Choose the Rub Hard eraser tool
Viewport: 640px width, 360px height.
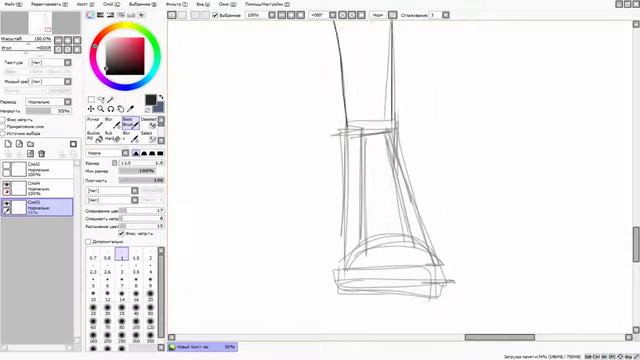pos(113,137)
